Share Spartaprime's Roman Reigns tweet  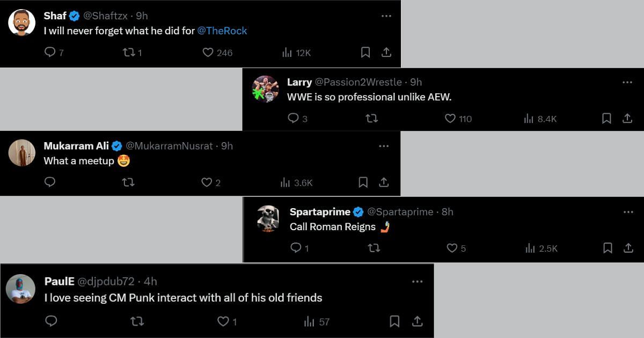(628, 248)
